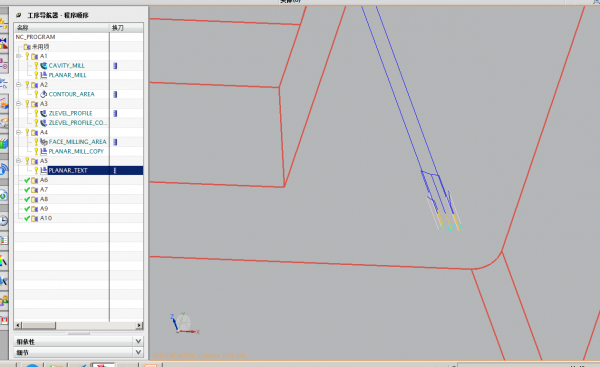Open the roles people sidebar tab
This screenshot has height=367, width=600.
3,300
